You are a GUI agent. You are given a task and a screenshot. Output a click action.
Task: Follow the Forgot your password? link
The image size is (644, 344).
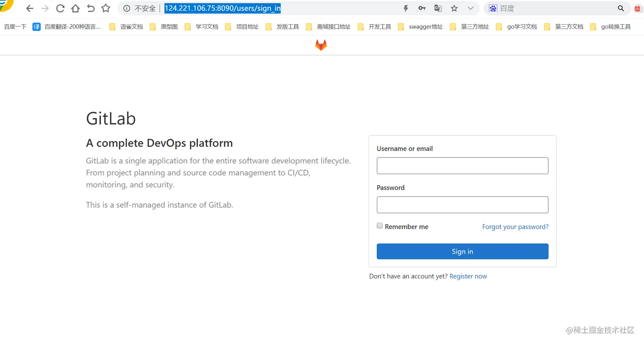click(x=515, y=227)
